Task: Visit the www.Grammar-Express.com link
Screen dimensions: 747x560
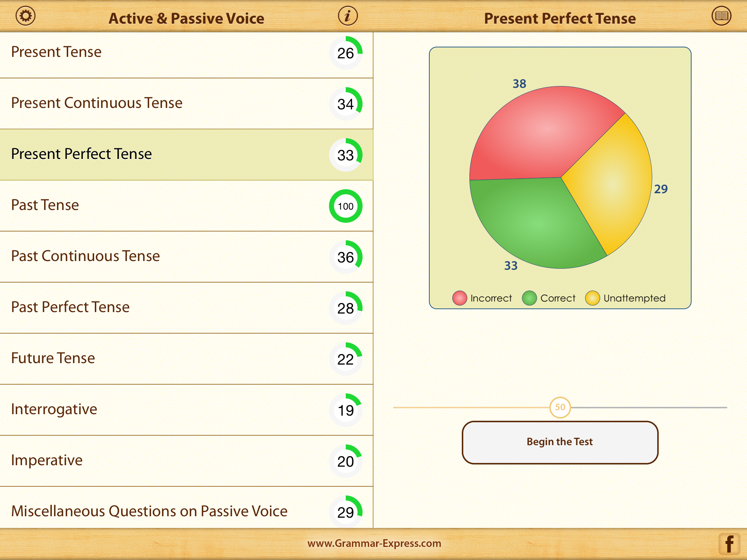Action: (374, 544)
